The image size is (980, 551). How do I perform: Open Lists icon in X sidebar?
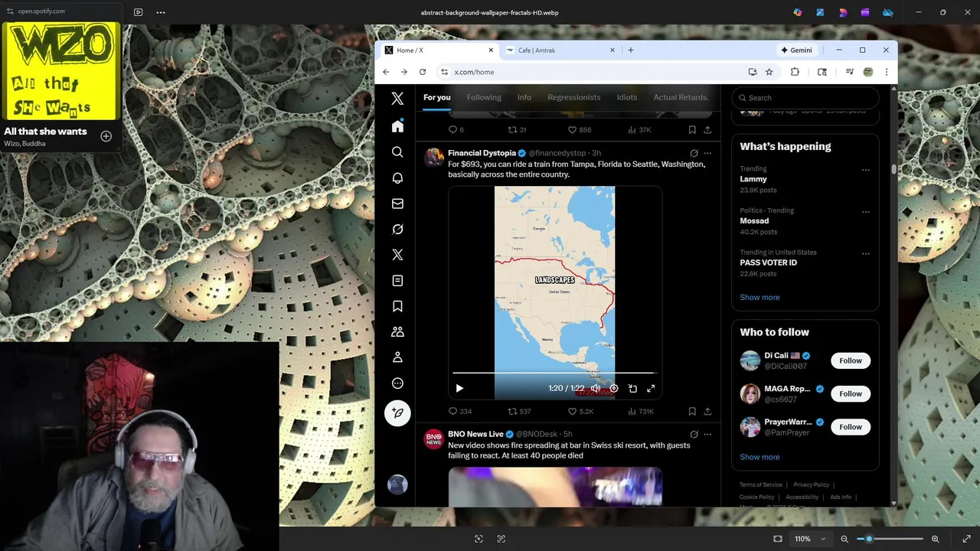[x=397, y=281]
